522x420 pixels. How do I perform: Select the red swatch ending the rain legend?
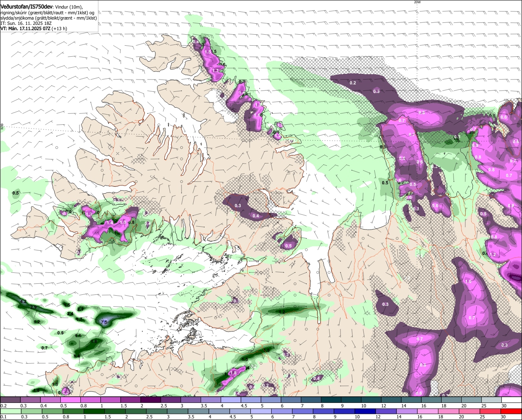511,411
